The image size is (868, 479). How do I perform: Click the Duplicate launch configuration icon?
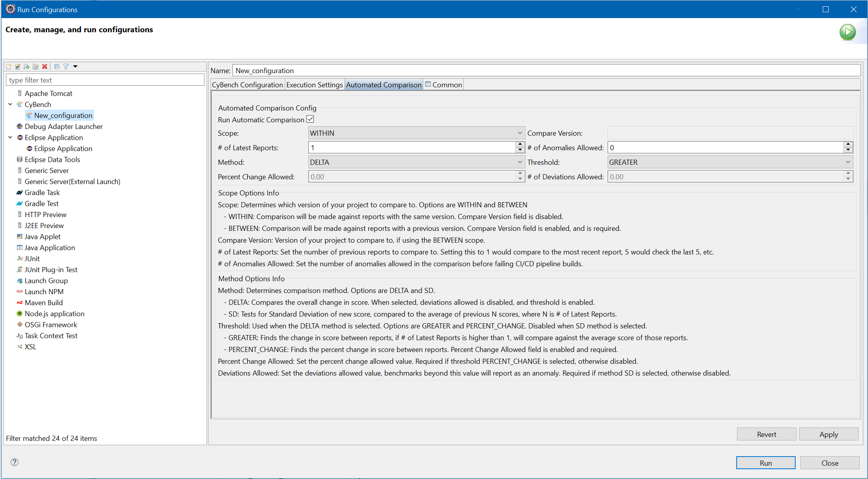(x=35, y=66)
